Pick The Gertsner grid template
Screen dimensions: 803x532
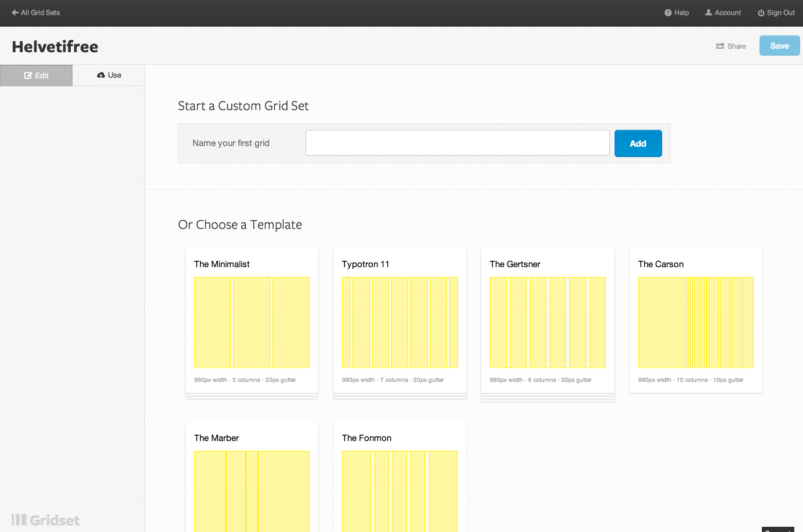(547, 322)
